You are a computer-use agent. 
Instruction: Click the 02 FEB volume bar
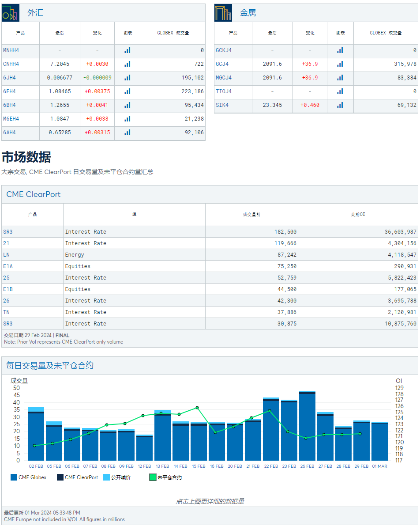pos(36,434)
